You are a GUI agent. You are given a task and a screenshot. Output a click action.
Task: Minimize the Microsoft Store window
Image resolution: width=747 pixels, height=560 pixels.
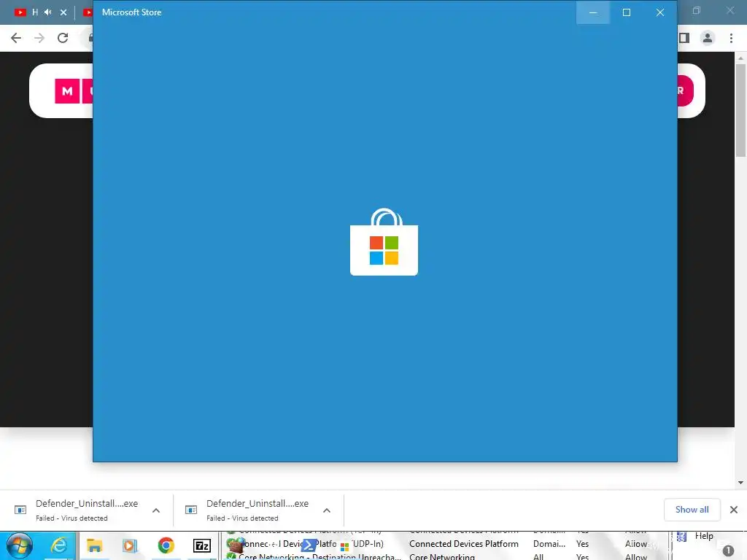pos(593,12)
